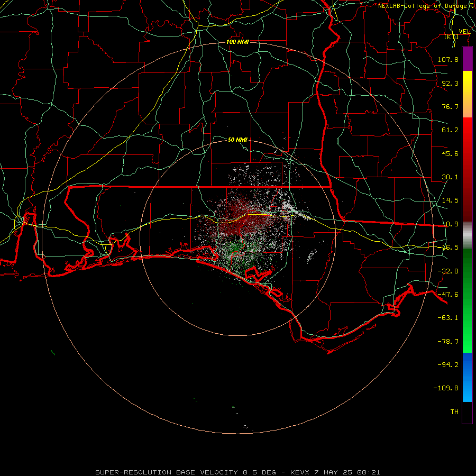Click the TH legend label
The width and height of the screenshot is (476, 476).
454,412
